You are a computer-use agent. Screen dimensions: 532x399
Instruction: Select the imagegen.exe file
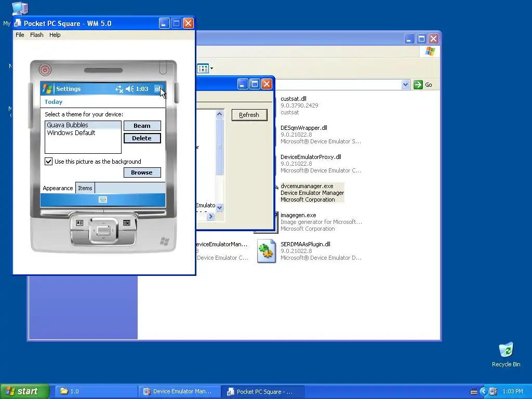point(298,216)
